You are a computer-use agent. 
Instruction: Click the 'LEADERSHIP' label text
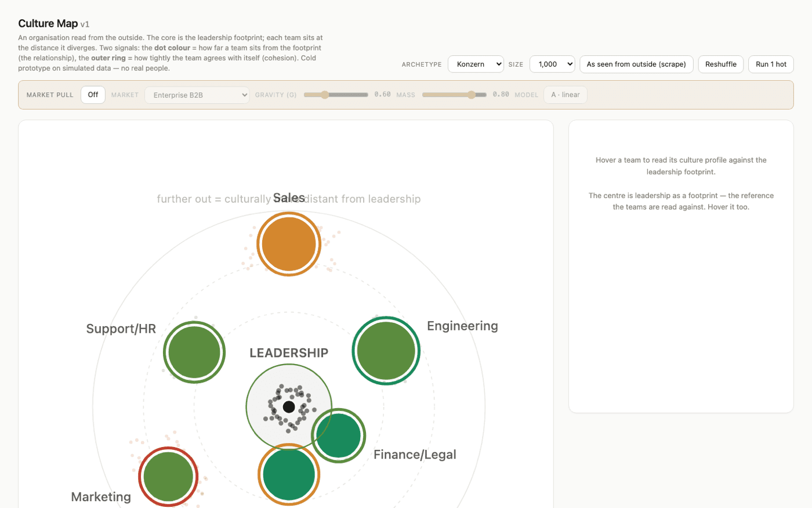(289, 353)
